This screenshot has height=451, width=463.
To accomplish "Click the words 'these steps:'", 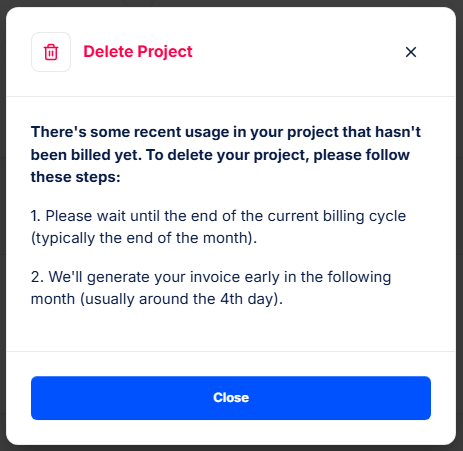I will click(76, 177).
